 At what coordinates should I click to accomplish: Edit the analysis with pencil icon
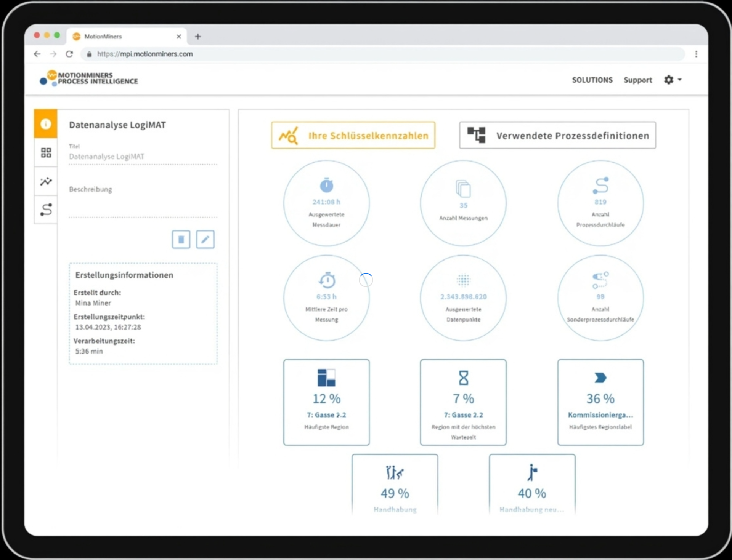(x=205, y=239)
